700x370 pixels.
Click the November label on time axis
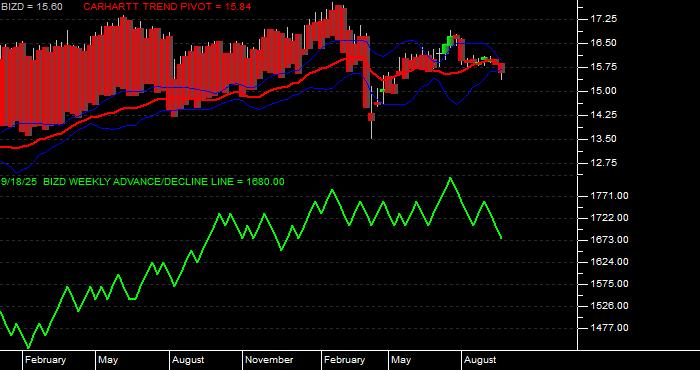pyautogui.click(x=269, y=360)
